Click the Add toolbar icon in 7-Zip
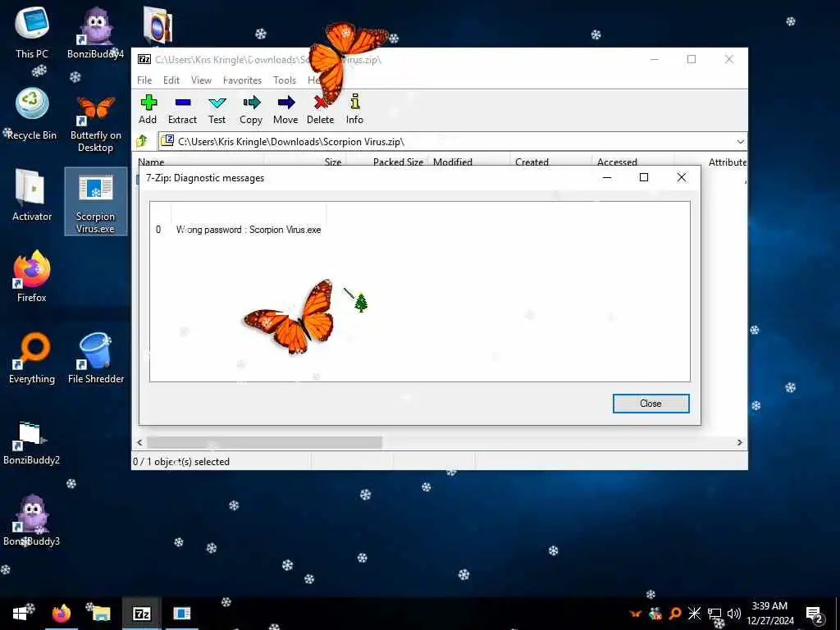The image size is (840, 630). click(x=148, y=109)
